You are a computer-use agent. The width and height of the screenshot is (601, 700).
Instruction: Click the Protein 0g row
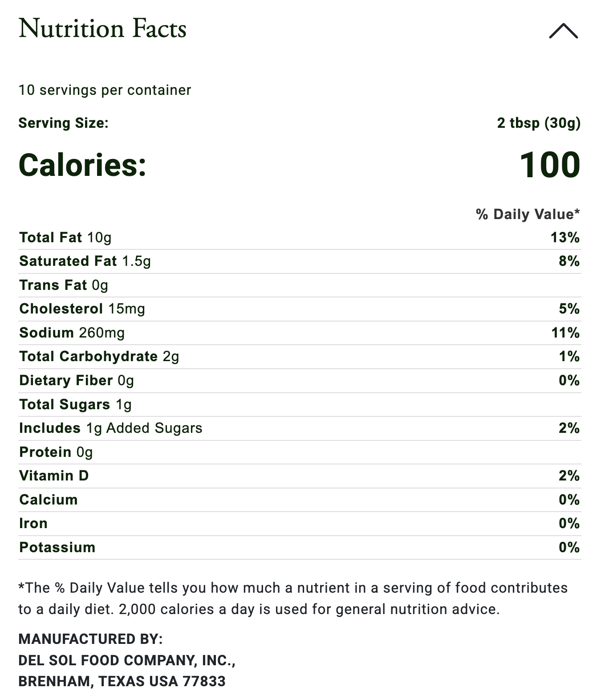56,452
